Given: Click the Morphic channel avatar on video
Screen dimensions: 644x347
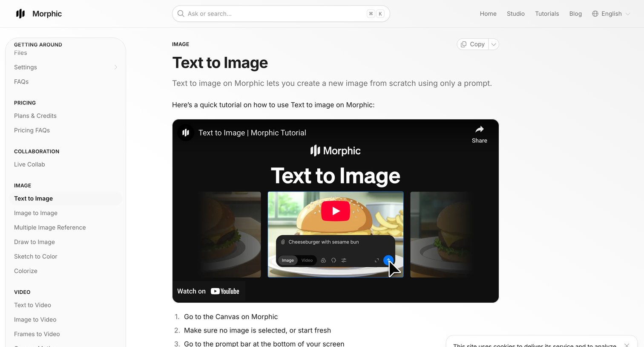Looking at the screenshot, I should click(x=186, y=133).
